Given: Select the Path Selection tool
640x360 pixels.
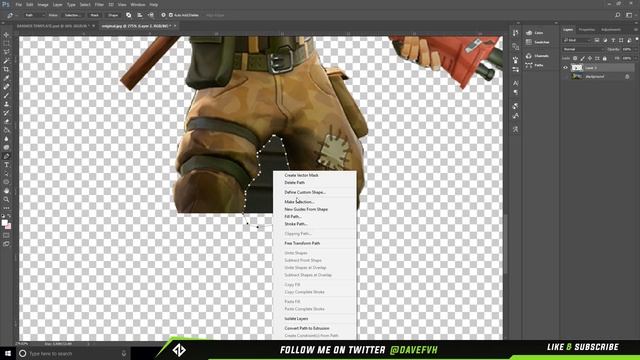Looking at the screenshot, I should pyautogui.click(x=7, y=173).
